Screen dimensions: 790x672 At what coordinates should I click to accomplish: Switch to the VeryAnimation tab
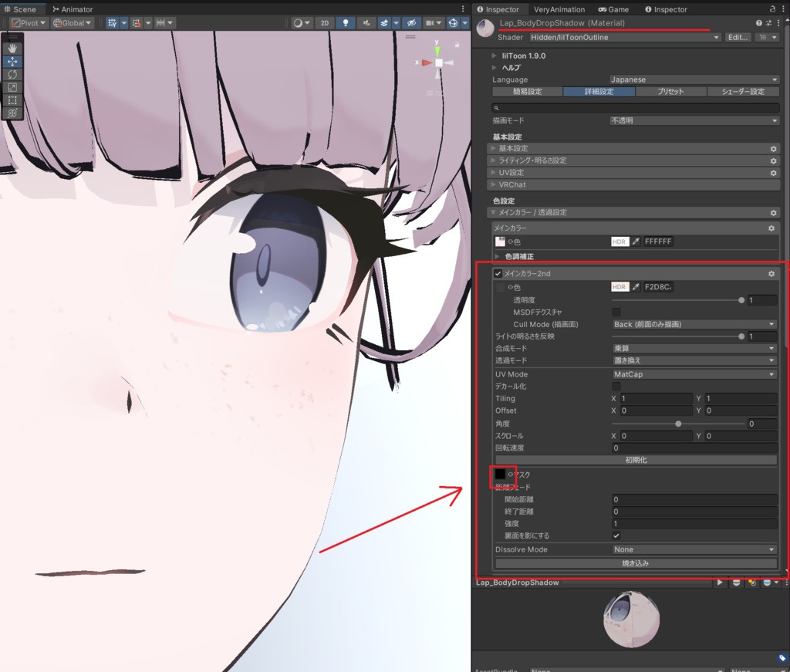559,9
